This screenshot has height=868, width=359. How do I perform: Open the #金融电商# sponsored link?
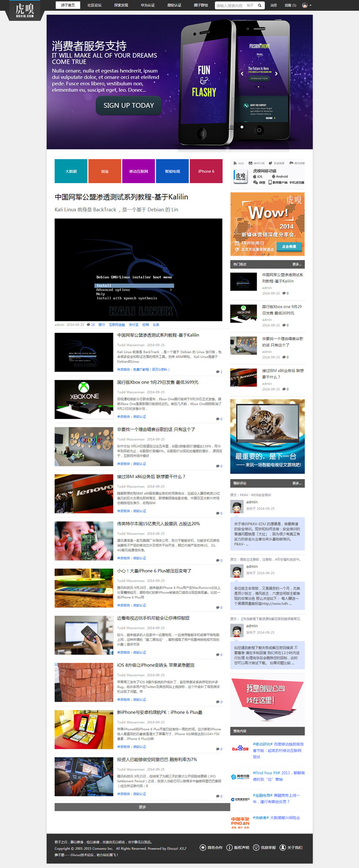(x=276, y=799)
